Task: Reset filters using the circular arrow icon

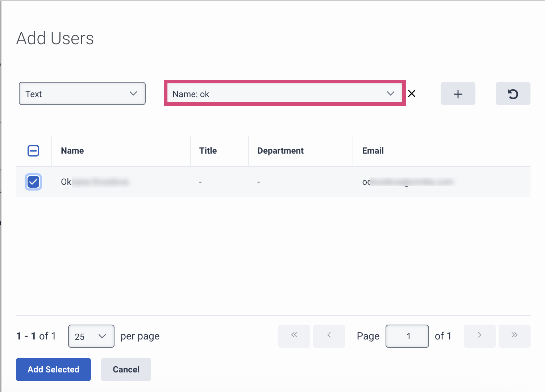Action: click(x=513, y=94)
